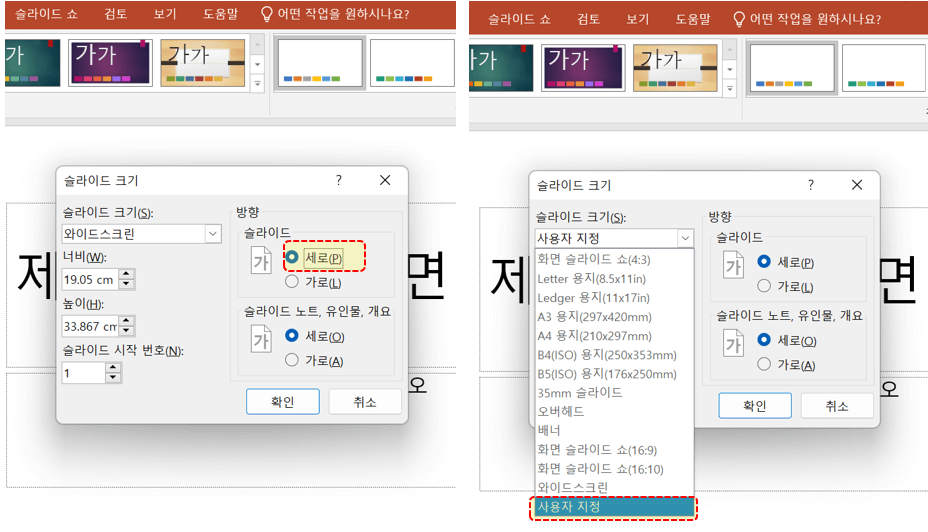Select the first white variant in left ribbon
Viewport: 928px width, 532px height.
(320, 62)
